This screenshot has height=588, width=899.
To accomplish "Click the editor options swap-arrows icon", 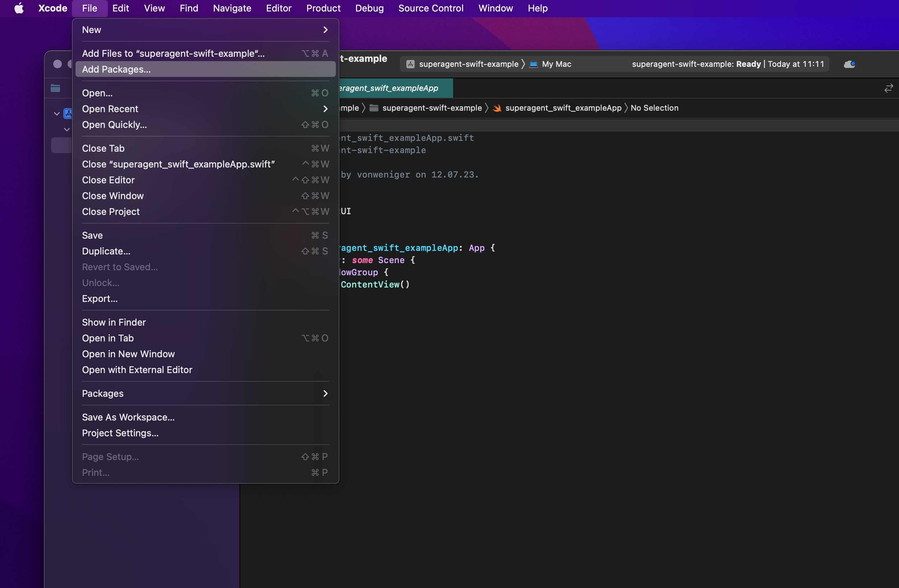I will (889, 88).
